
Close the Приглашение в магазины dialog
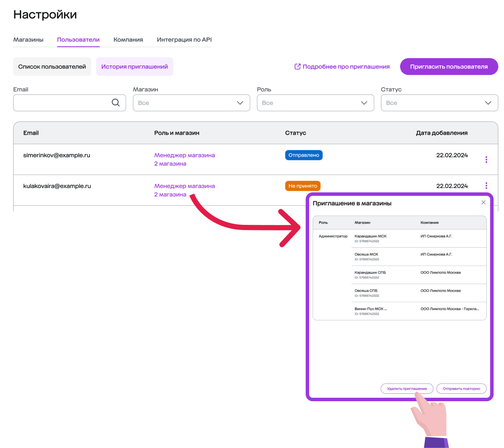(484, 202)
